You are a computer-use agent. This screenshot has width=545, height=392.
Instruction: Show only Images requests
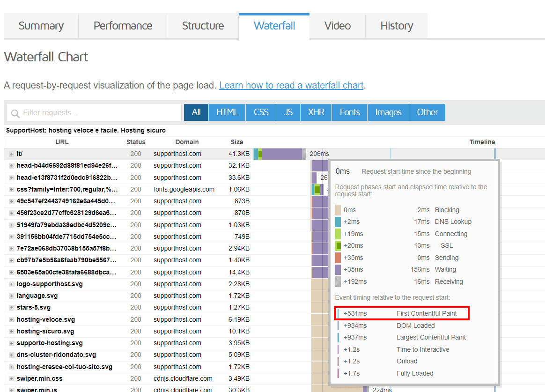coord(388,112)
